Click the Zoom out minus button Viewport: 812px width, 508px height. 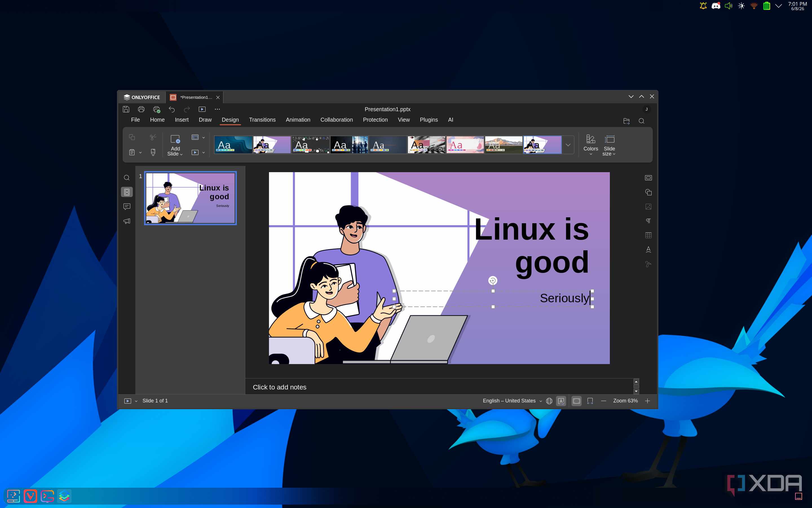(603, 401)
